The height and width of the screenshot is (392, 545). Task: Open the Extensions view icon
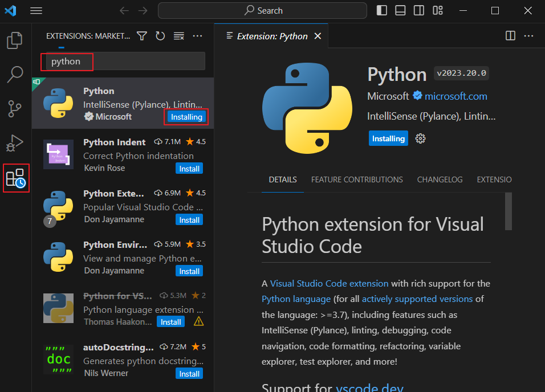coord(16,178)
